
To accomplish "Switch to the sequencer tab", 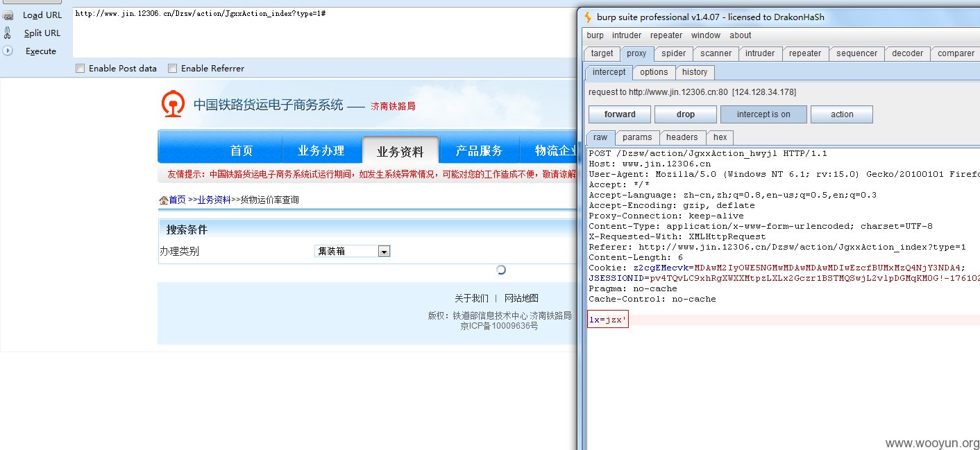I will (x=857, y=53).
